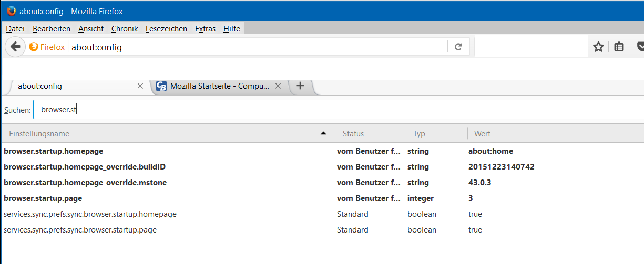644x264 pixels.
Task: Sort by Wert column header
Action: (x=556, y=134)
